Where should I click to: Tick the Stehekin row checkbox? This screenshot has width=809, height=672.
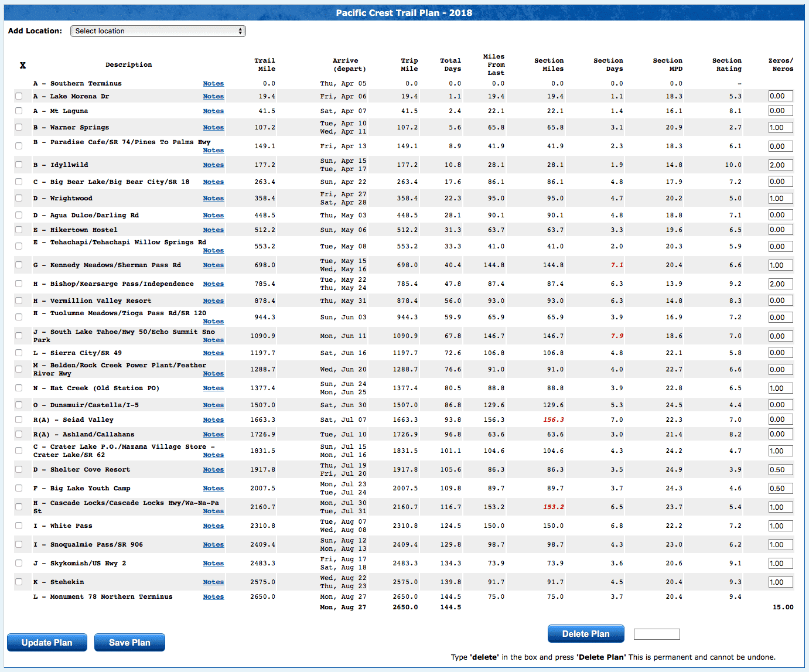pyautogui.click(x=19, y=582)
